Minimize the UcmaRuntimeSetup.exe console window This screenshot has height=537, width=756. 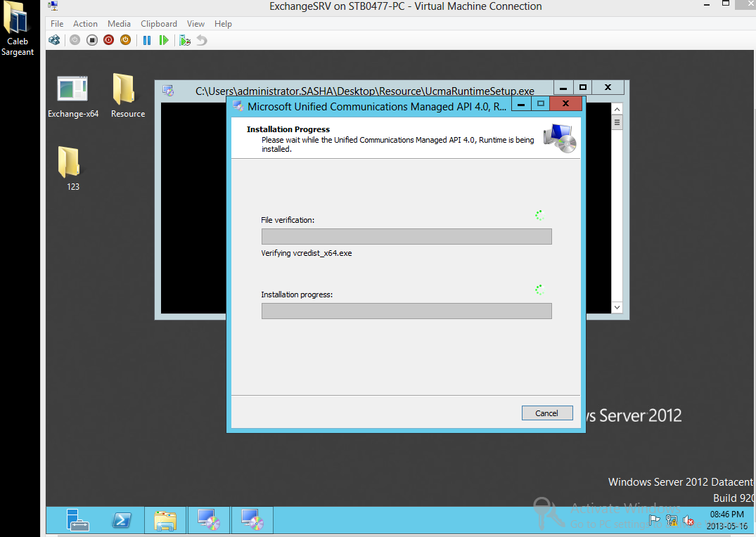pyautogui.click(x=563, y=88)
